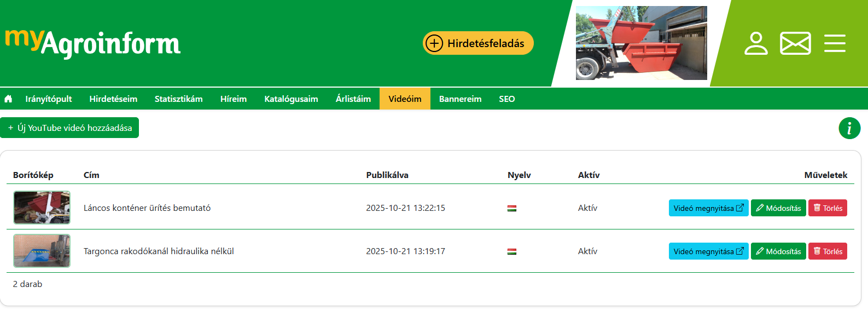Open the SEO tab

(507, 99)
